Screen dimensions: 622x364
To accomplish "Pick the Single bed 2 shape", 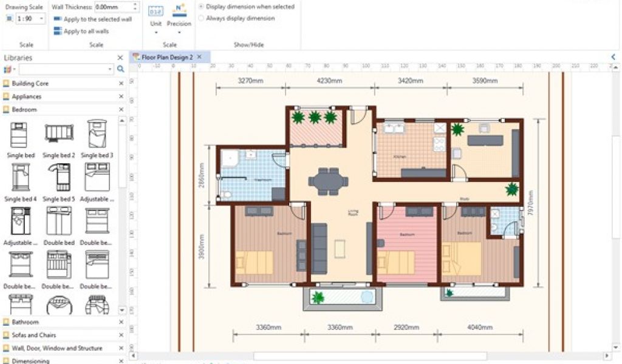I will coord(58,135).
